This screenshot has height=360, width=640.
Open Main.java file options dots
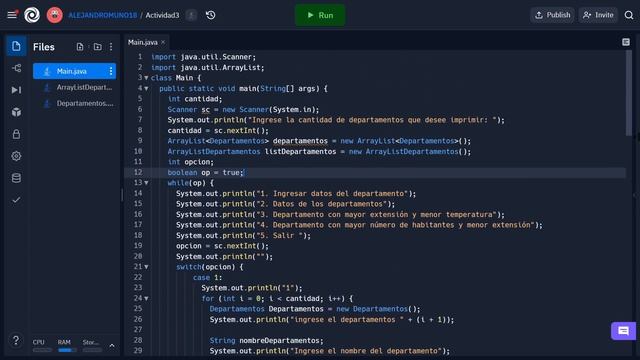pyautogui.click(x=111, y=71)
